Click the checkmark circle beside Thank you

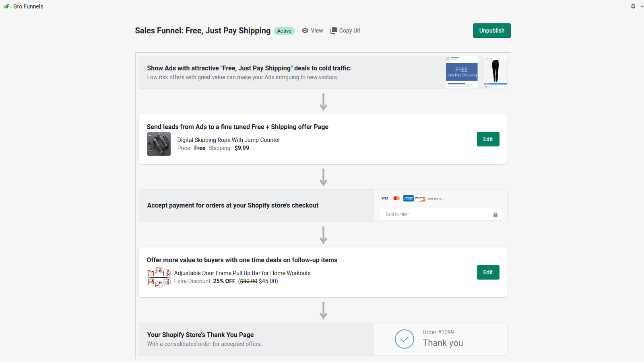point(405,339)
